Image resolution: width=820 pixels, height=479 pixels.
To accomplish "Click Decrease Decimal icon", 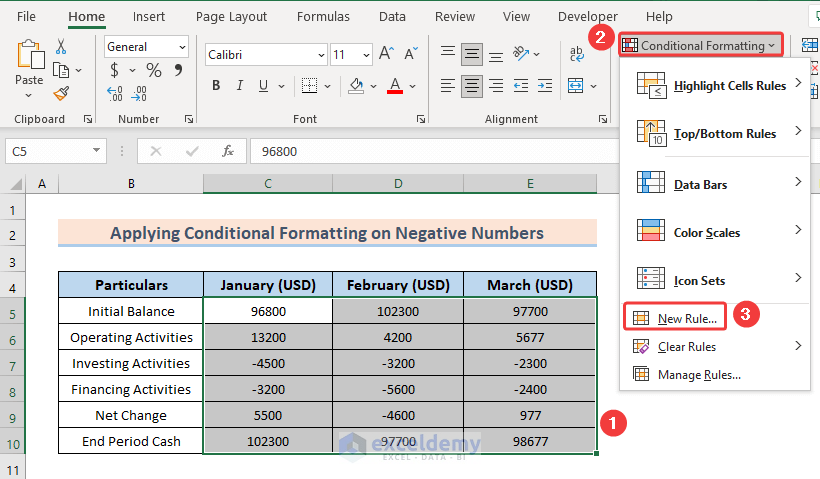I will coord(139,94).
